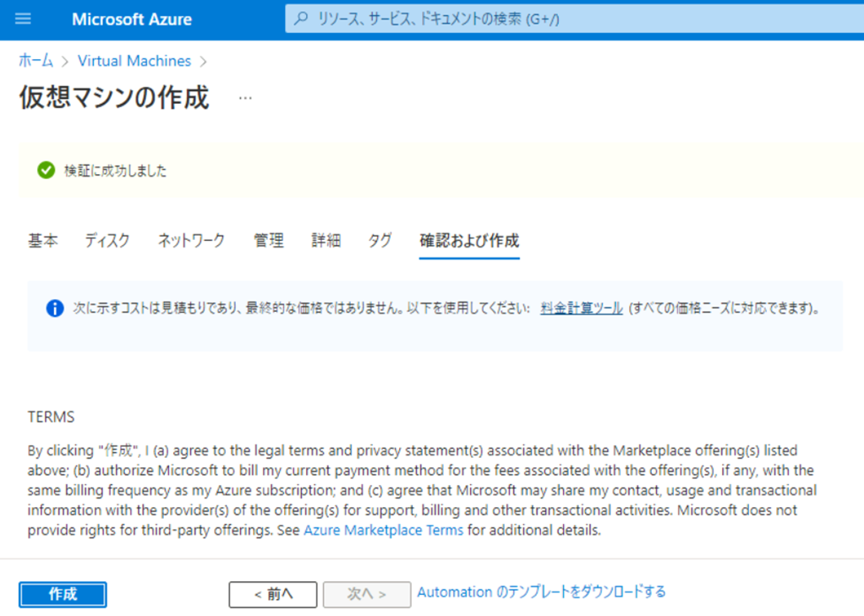Click the search magnifier icon

click(301, 19)
